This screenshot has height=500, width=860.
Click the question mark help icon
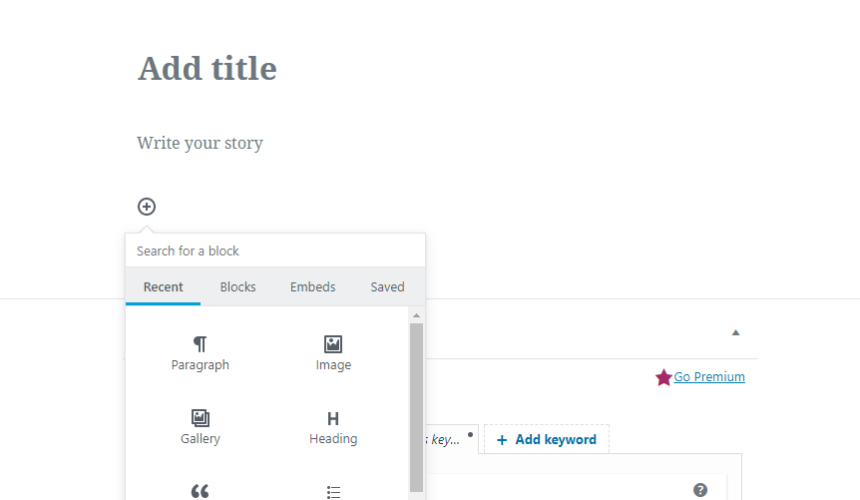point(700,490)
